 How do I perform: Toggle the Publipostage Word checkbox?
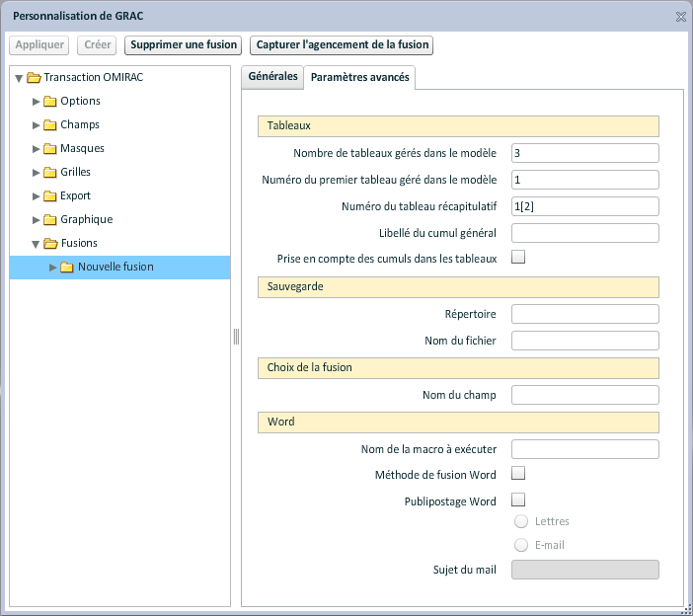(x=518, y=500)
